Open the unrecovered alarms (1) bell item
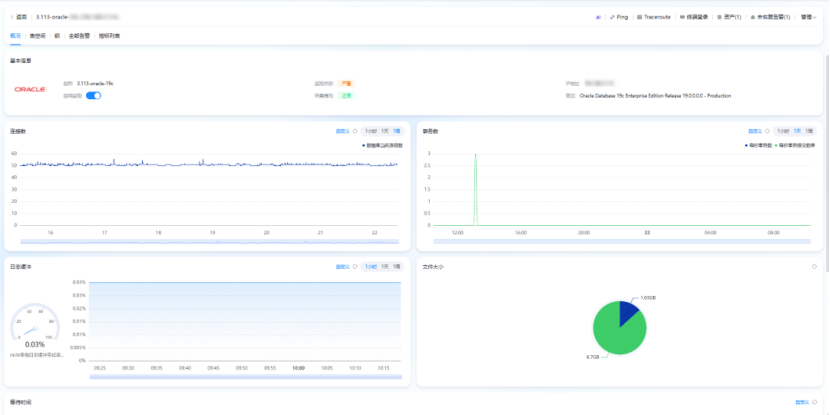This screenshot has width=830, height=415. click(x=770, y=17)
